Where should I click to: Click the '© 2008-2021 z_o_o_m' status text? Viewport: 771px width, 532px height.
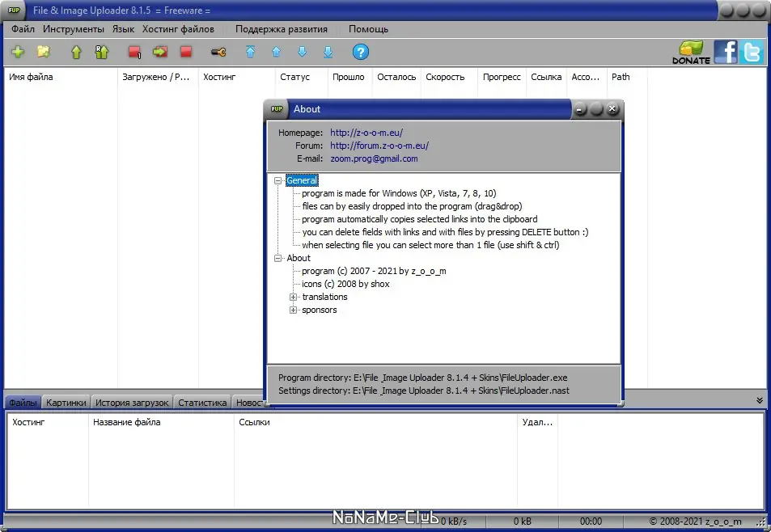(x=695, y=521)
